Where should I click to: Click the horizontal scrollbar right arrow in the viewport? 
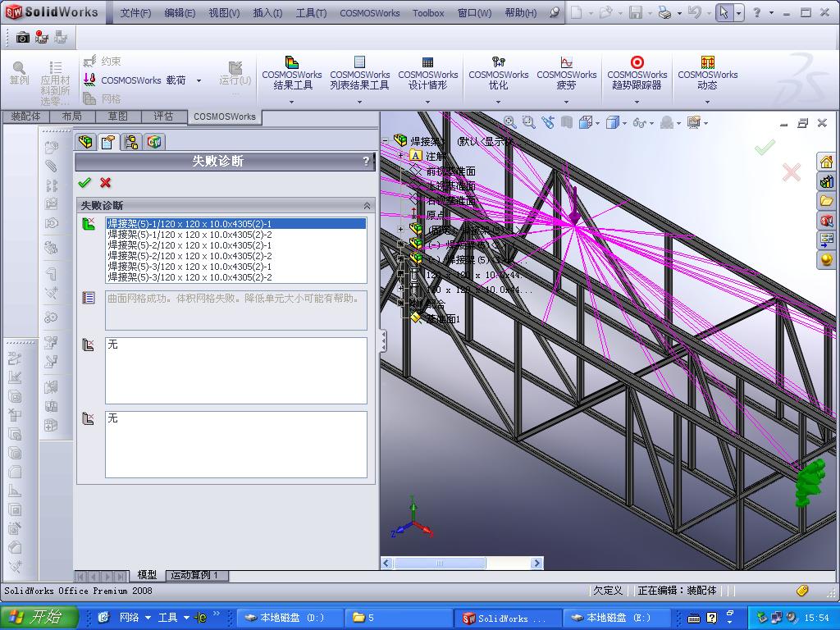pos(536,563)
